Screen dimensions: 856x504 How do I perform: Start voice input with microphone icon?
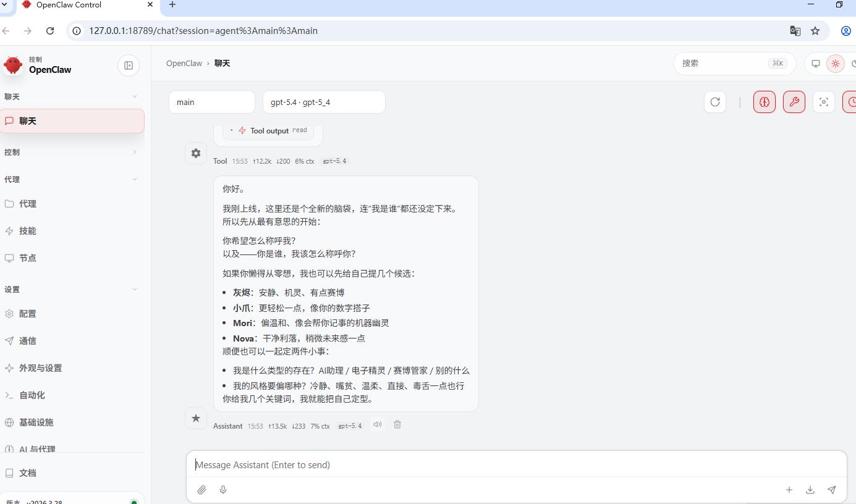[x=223, y=490]
